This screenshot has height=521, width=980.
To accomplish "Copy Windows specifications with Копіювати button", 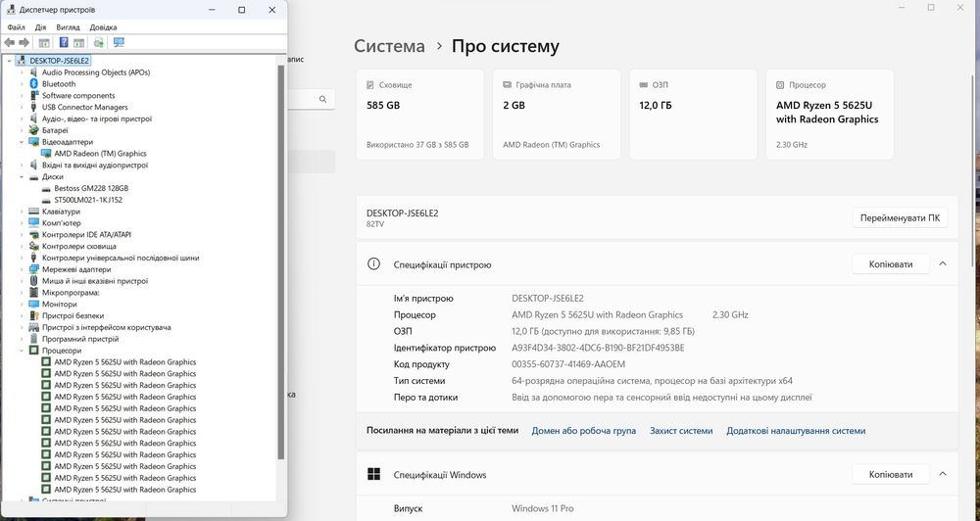I will pos(891,475).
